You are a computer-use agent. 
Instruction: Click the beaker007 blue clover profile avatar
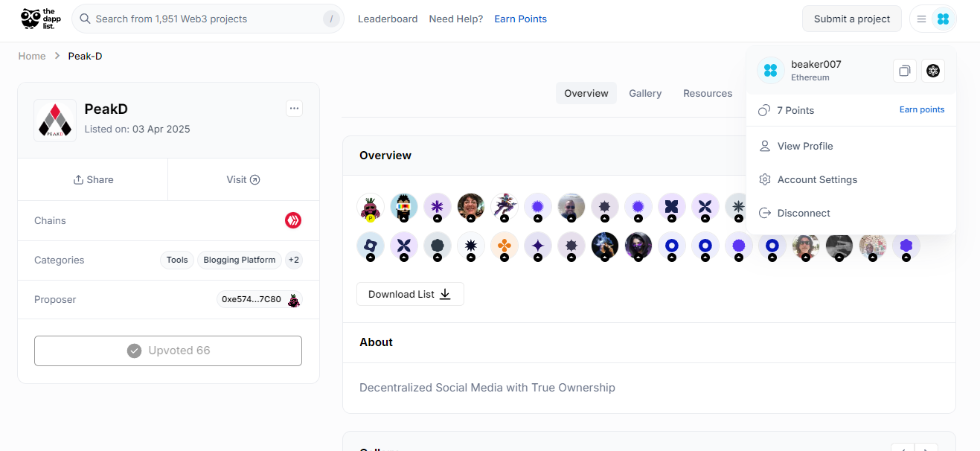point(771,70)
